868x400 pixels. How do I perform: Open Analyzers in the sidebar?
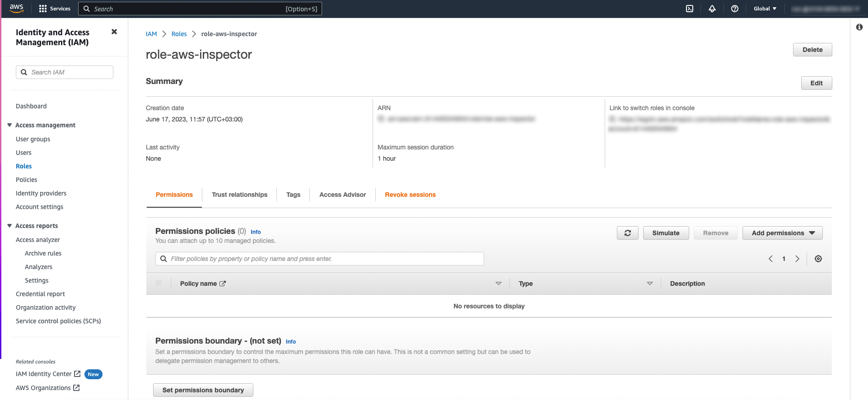click(x=38, y=267)
